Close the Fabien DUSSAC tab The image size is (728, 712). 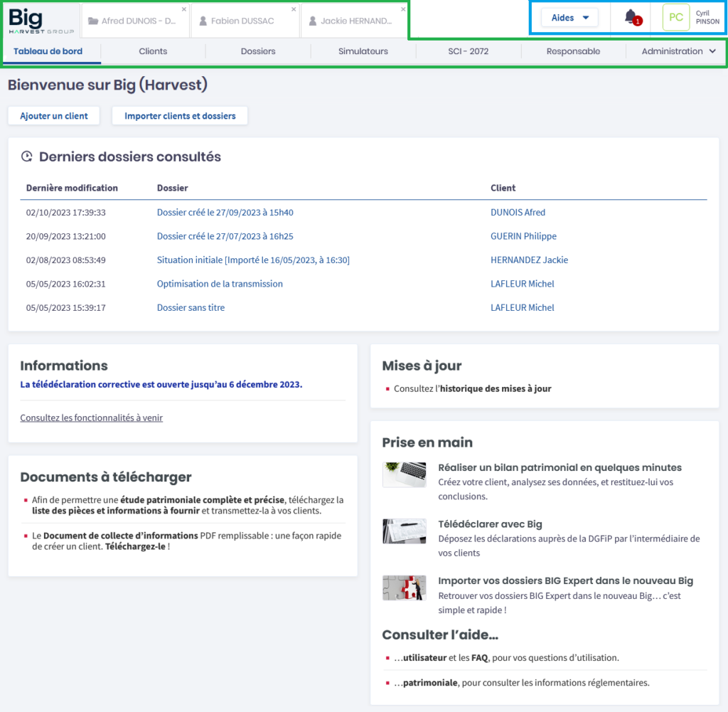point(294,9)
